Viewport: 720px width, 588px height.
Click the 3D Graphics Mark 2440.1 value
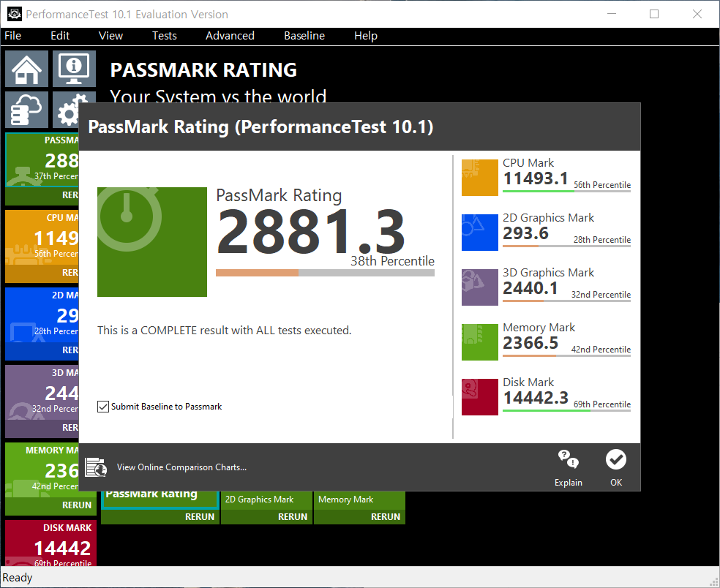tap(530, 288)
